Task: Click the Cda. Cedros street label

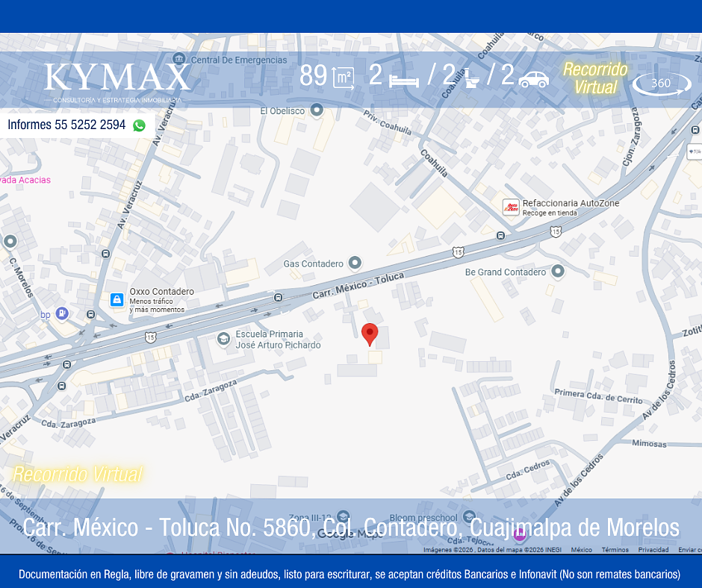Action: [528, 470]
